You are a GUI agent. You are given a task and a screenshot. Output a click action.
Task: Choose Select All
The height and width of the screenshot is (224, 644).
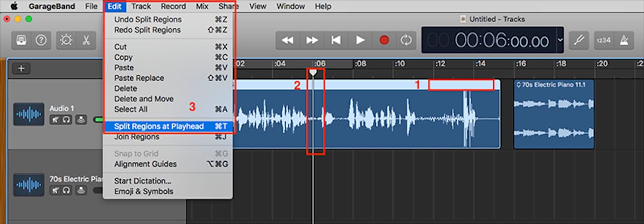click(x=168, y=109)
